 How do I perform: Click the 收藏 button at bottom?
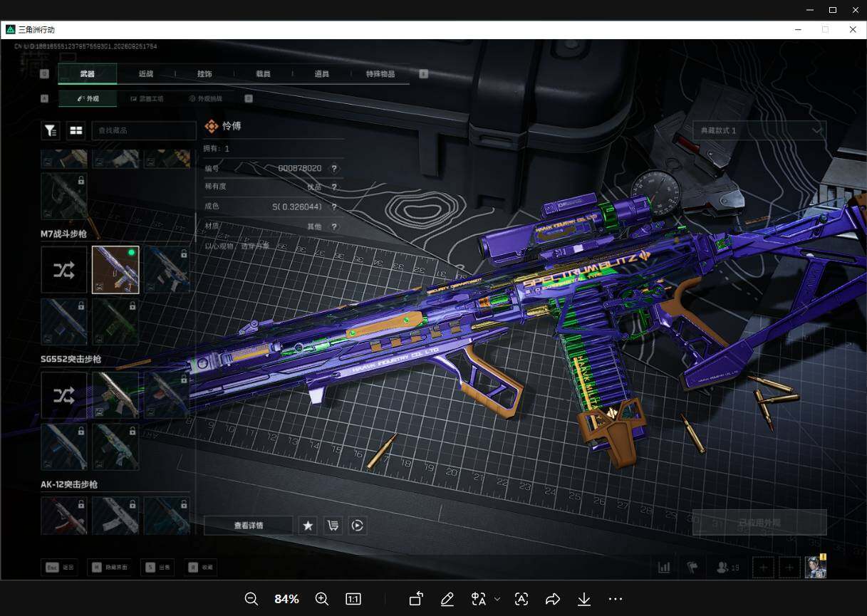[x=200, y=568]
